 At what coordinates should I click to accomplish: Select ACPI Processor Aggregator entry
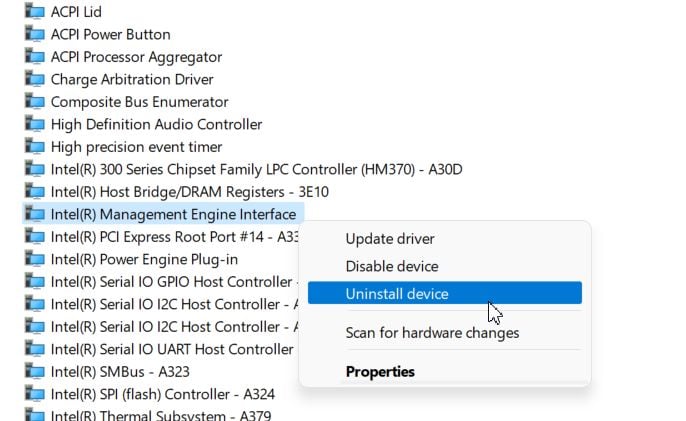point(136,57)
